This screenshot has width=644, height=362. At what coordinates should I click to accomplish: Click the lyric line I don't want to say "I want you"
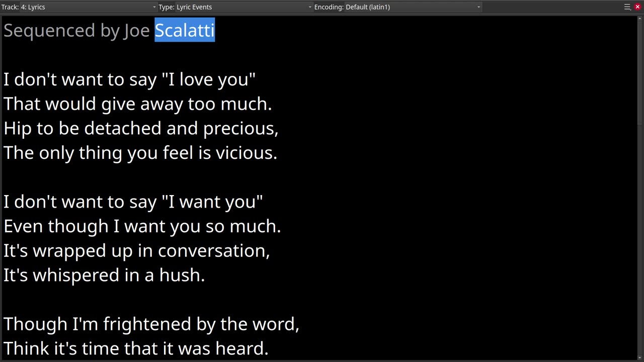(133, 202)
